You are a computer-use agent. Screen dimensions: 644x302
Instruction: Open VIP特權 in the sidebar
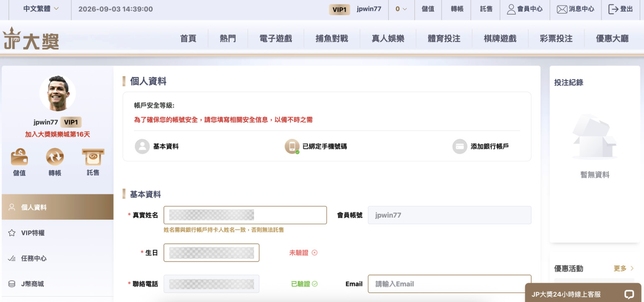58,233
